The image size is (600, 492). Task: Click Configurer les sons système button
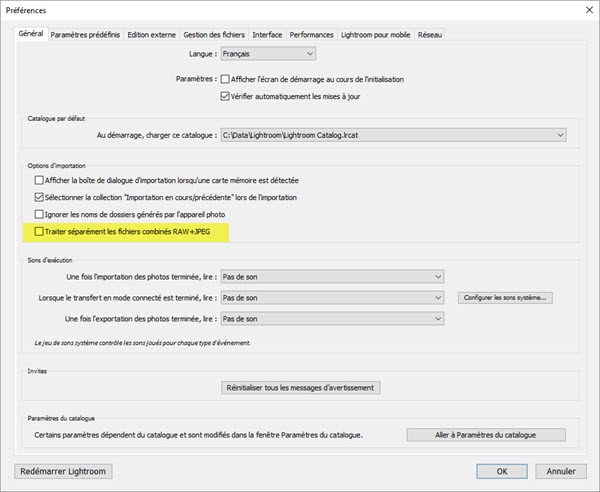click(505, 298)
